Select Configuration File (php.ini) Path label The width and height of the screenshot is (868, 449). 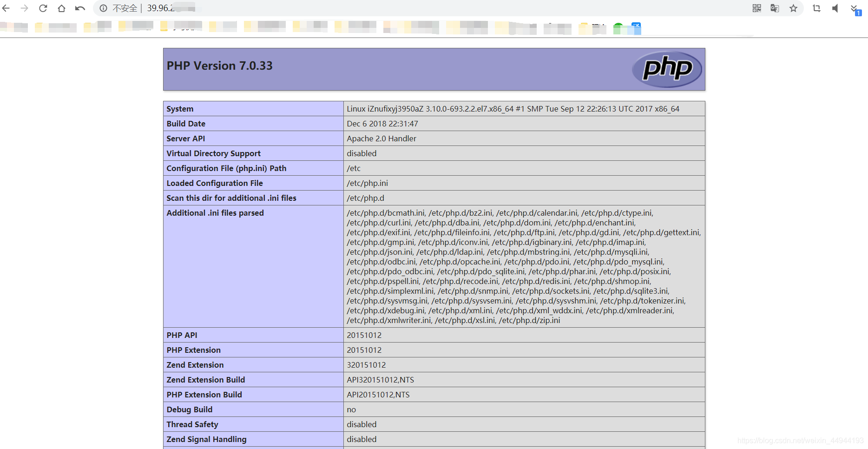227,168
